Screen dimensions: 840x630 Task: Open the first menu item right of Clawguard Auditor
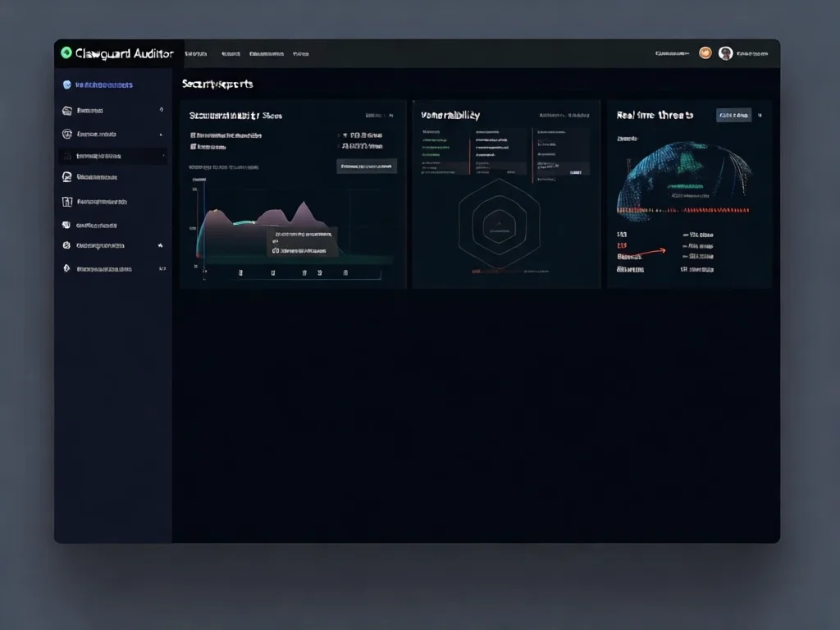[x=195, y=53]
